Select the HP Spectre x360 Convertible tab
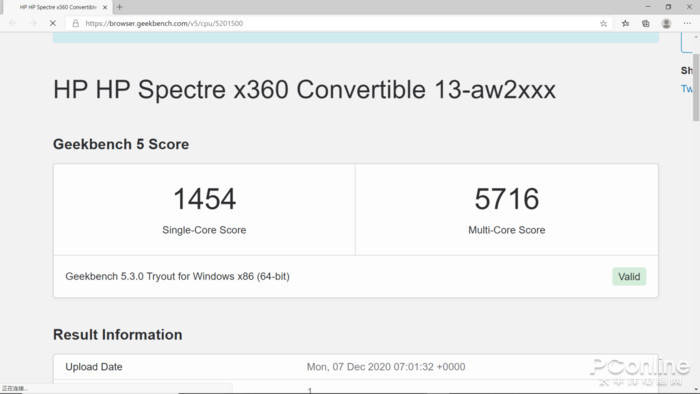The width and height of the screenshot is (700, 394). point(58,7)
